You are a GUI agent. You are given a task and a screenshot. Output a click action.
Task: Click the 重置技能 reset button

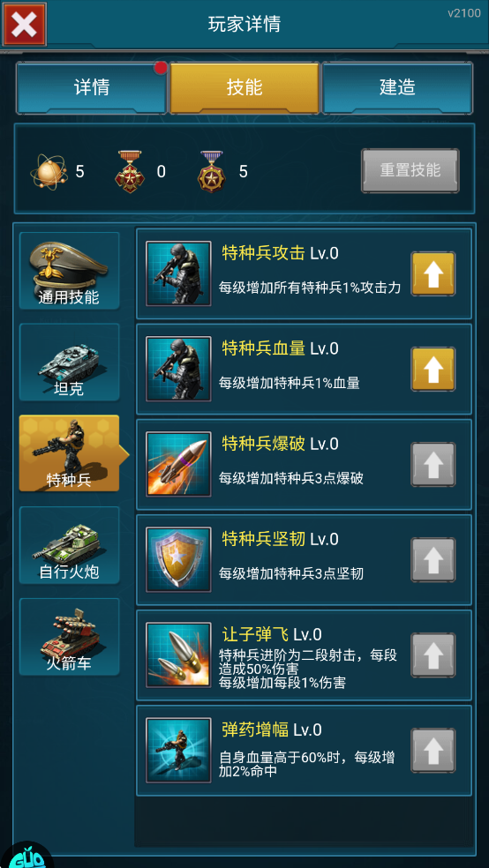(410, 170)
